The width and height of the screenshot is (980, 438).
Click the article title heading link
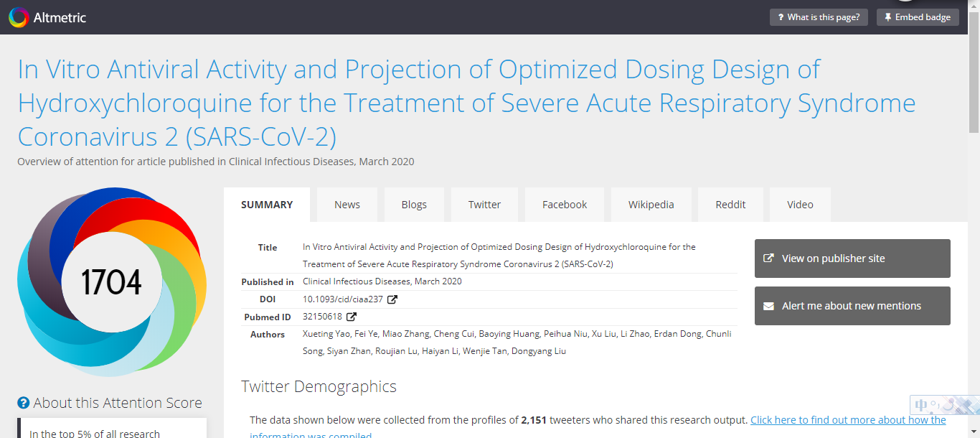click(x=466, y=103)
